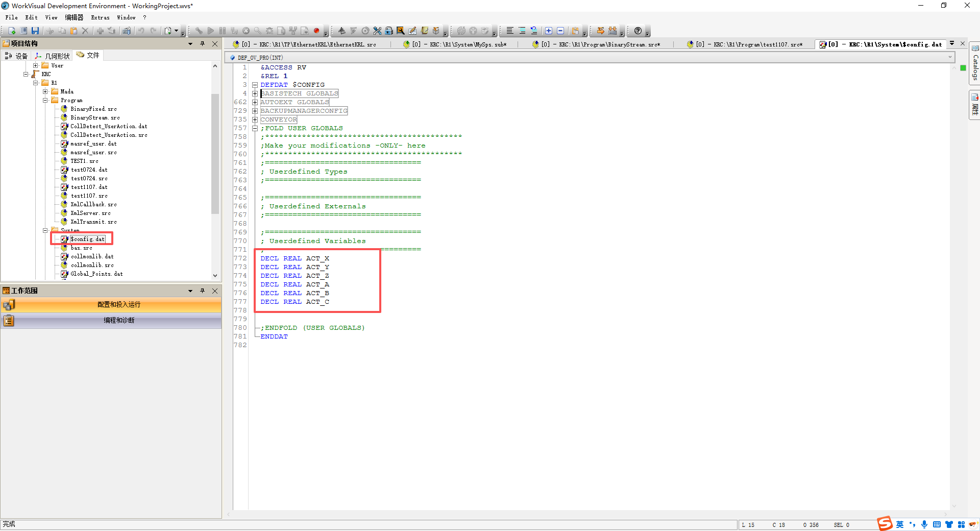Viewport: 980px width, 531px height.
Task: Open the 设备 view tab
Action: [x=16, y=56]
